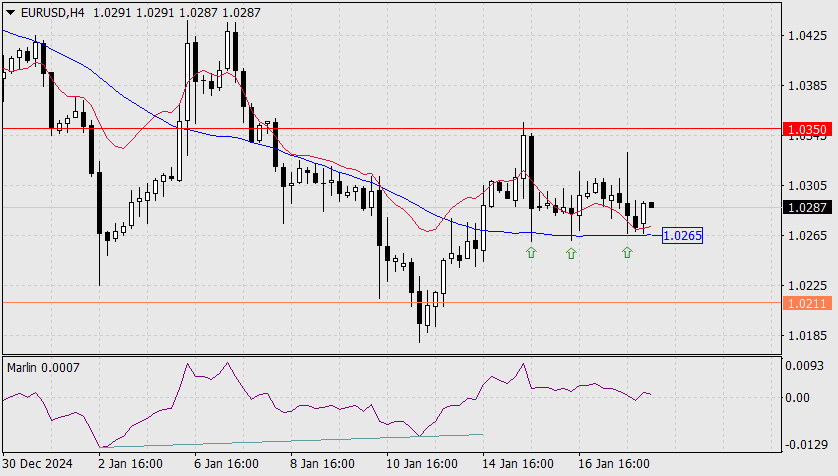Select the 1.0225 price scale value
The height and width of the screenshot is (476, 838).
click(807, 286)
